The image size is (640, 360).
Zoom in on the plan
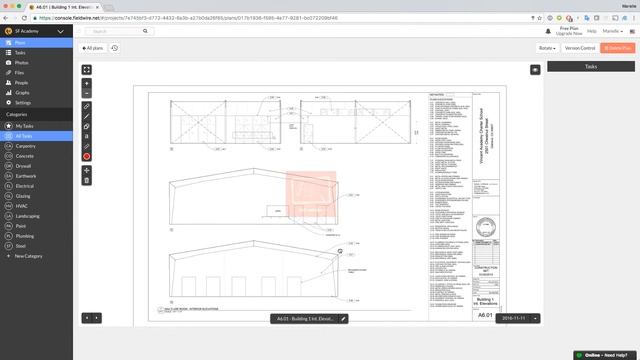pyautogui.click(x=87, y=84)
